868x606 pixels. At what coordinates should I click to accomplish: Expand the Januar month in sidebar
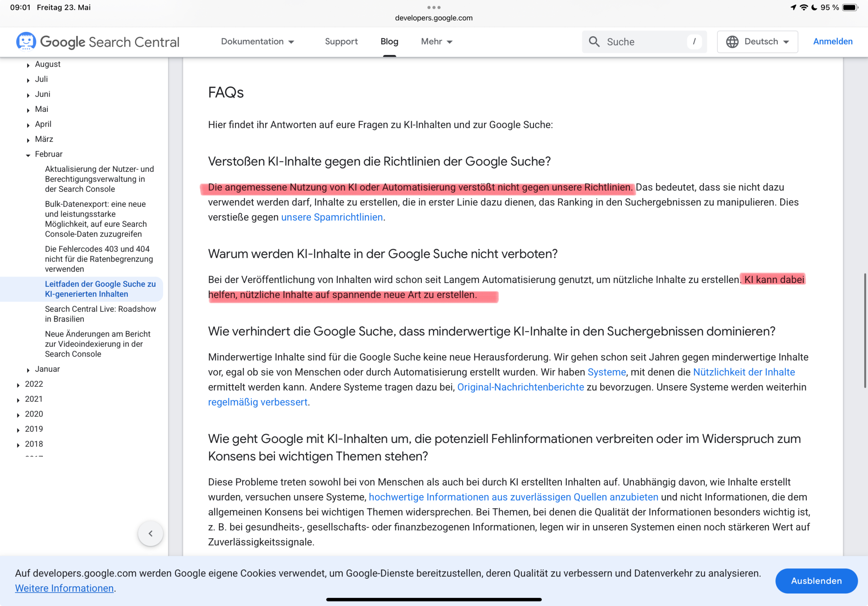pyautogui.click(x=28, y=370)
